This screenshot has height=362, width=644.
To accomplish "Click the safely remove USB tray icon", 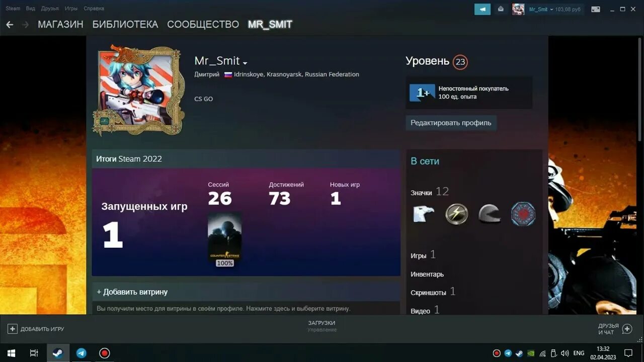I will pos(553,353).
